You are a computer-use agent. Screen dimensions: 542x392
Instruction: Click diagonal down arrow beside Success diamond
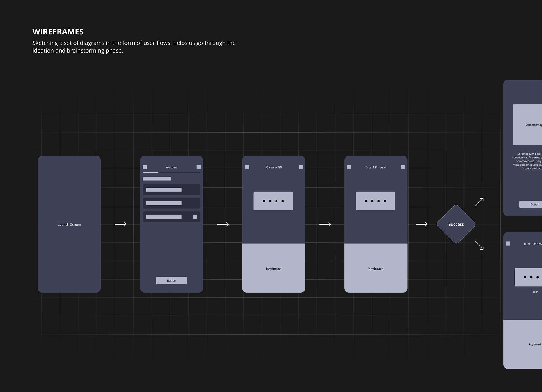click(479, 245)
